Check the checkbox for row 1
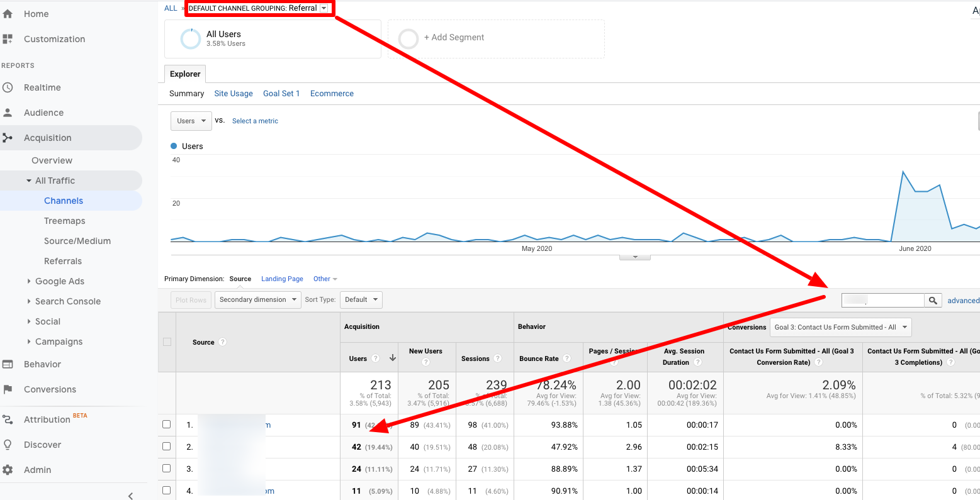 pos(167,425)
